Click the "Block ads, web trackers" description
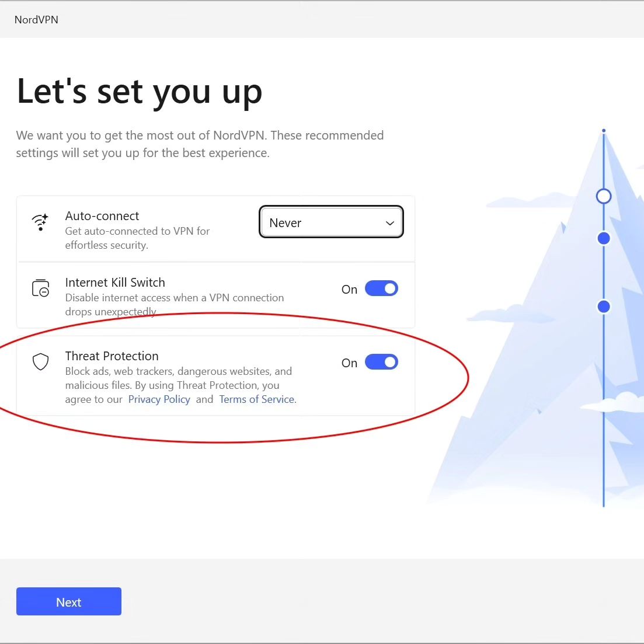The width and height of the screenshot is (644, 644). (181, 385)
